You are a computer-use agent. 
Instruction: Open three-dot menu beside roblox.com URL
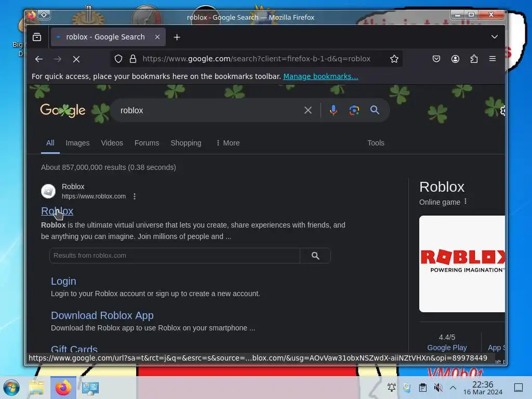tap(135, 196)
